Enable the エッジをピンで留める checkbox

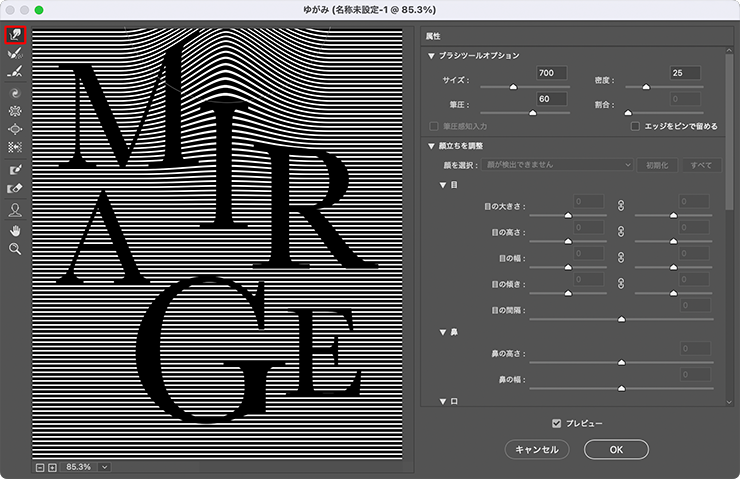click(636, 126)
